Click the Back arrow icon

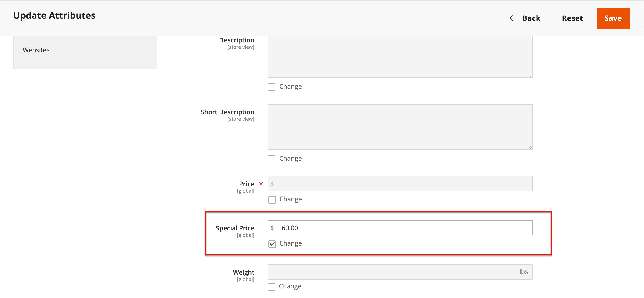pos(513,18)
